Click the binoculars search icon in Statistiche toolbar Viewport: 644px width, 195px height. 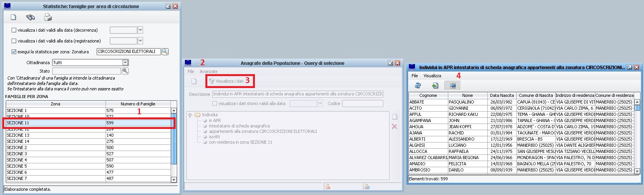tap(31, 17)
